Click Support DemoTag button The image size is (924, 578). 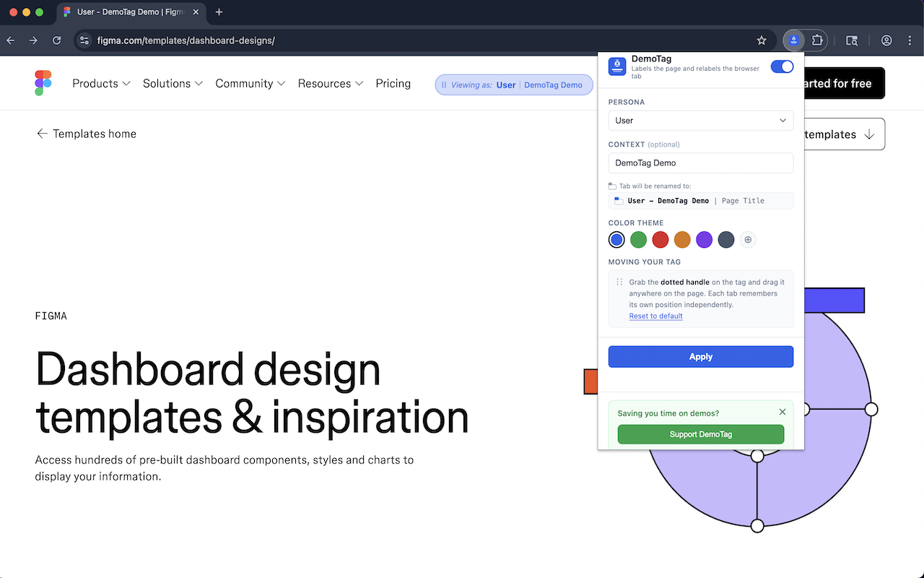(701, 434)
